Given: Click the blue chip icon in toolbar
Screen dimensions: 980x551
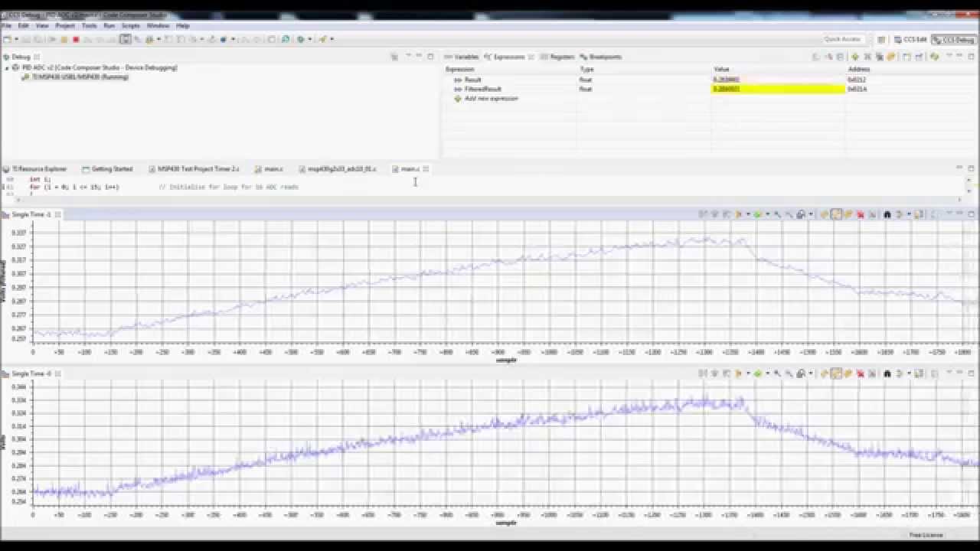Looking at the screenshot, I should coord(224,39).
